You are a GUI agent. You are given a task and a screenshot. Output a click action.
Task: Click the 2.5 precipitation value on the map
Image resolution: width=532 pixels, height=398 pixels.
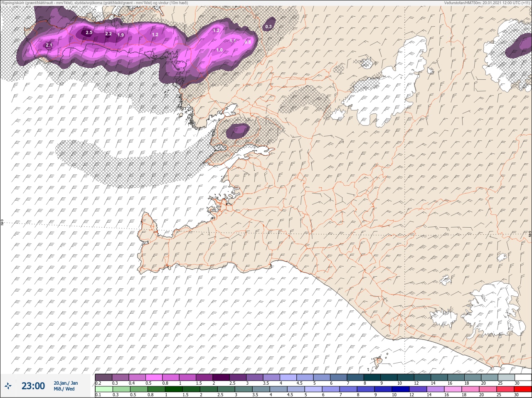click(89, 32)
